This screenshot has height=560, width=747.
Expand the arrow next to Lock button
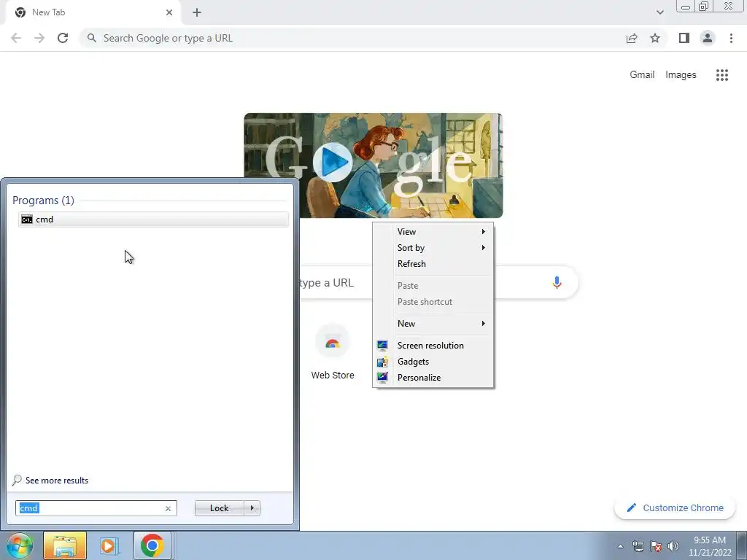pos(252,508)
